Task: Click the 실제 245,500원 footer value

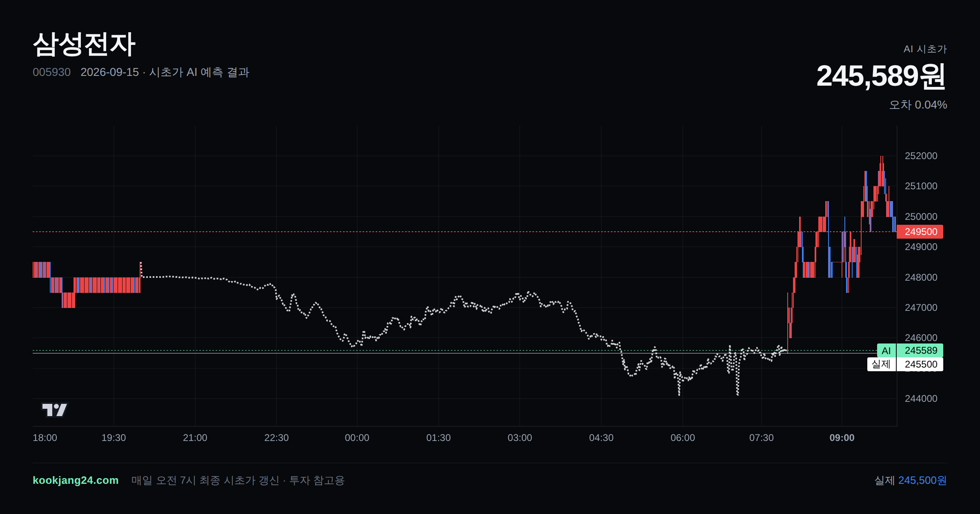Action: 911,480
